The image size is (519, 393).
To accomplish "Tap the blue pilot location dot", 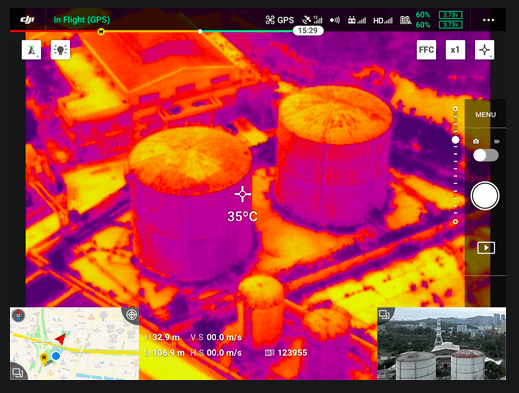I will [x=56, y=356].
